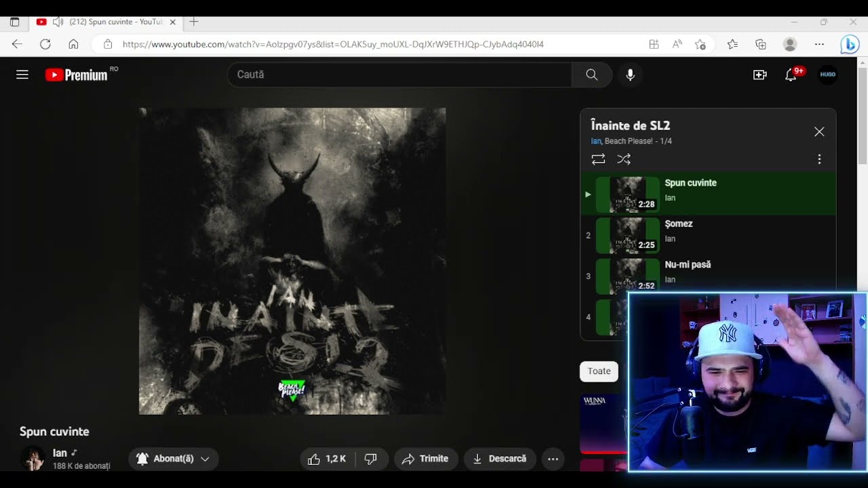The image size is (868, 488).
Task: Select the Toate filter chip
Action: pyautogui.click(x=599, y=371)
